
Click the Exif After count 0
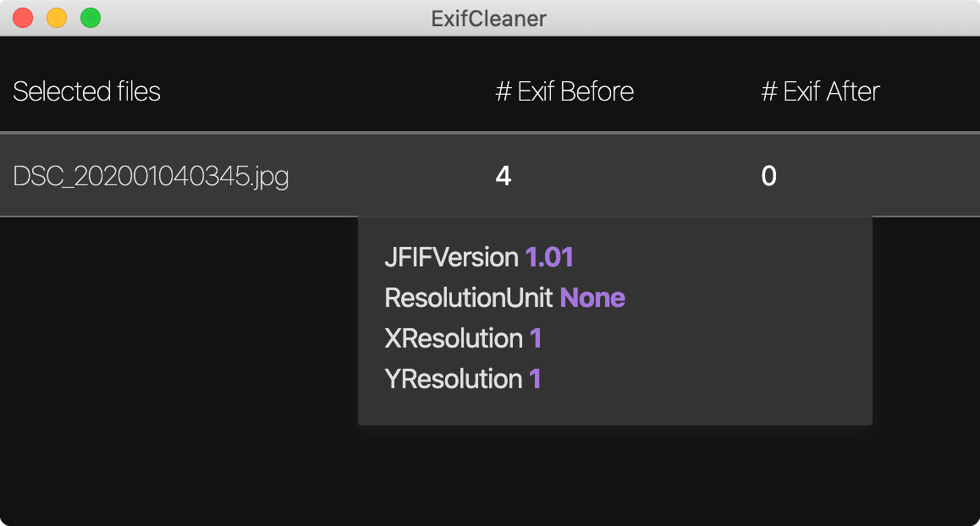(x=768, y=176)
